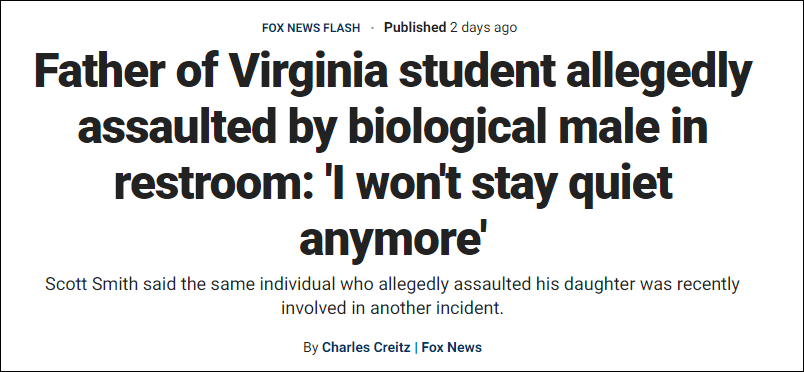Click subheadline line "involved in another incident."

pyautogui.click(x=393, y=308)
